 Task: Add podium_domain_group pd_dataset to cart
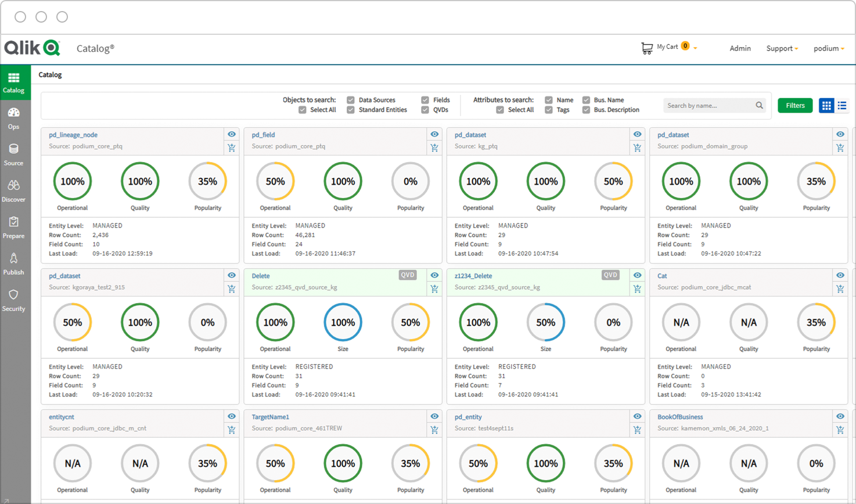tap(840, 148)
